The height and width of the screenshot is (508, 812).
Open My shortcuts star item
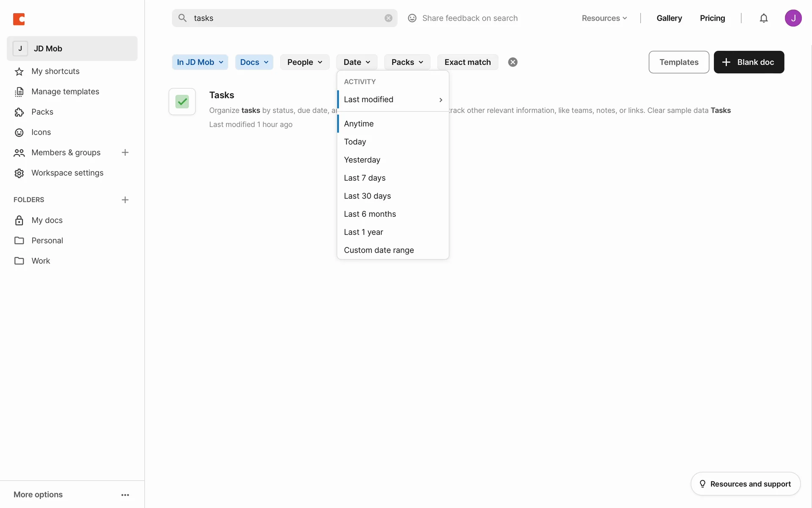pyautogui.click(x=55, y=71)
